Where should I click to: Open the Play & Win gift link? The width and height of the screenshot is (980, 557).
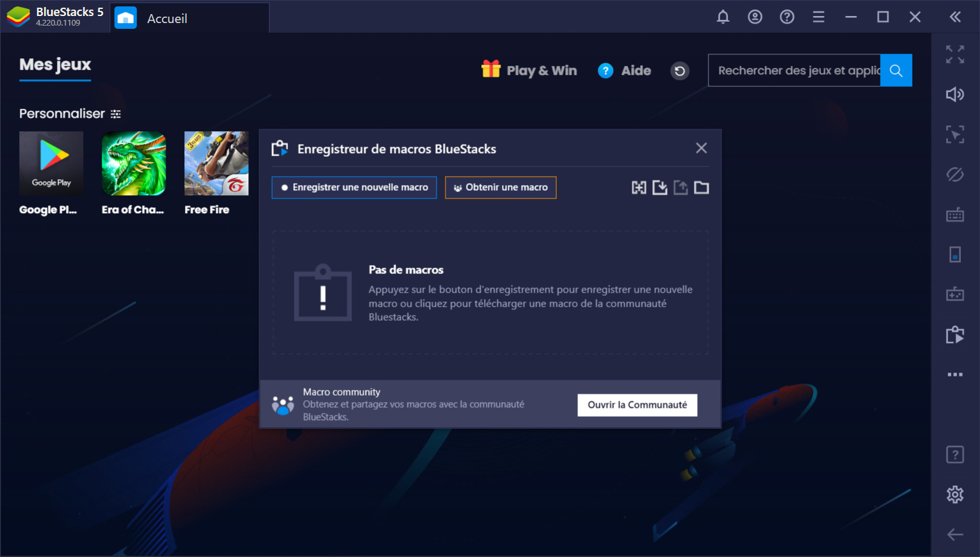[x=529, y=70]
